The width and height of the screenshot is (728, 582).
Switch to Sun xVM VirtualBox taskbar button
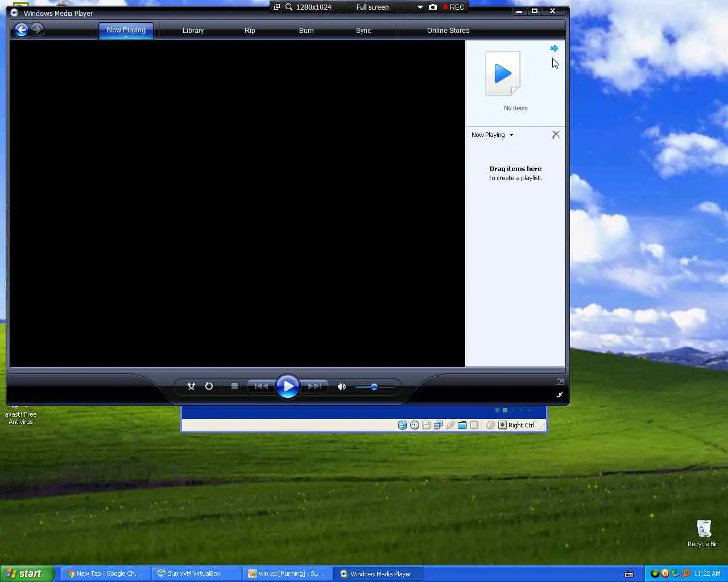point(195,573)
